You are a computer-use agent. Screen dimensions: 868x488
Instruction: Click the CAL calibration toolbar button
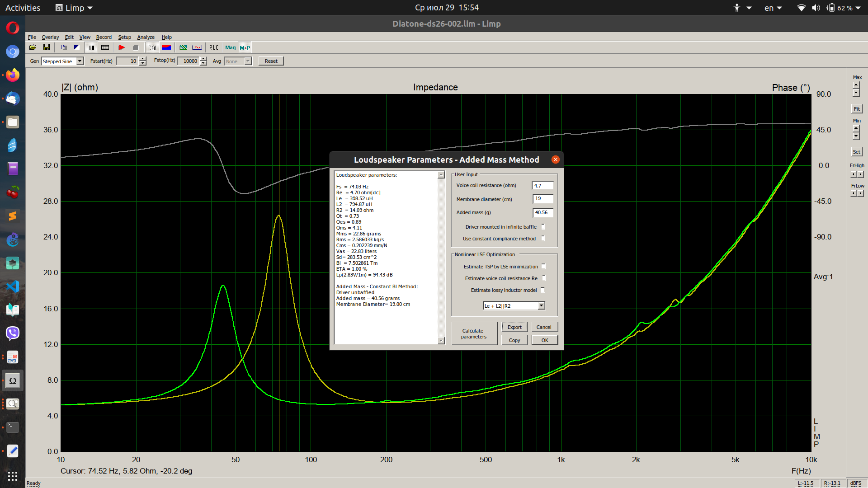(x=153, y=47)
